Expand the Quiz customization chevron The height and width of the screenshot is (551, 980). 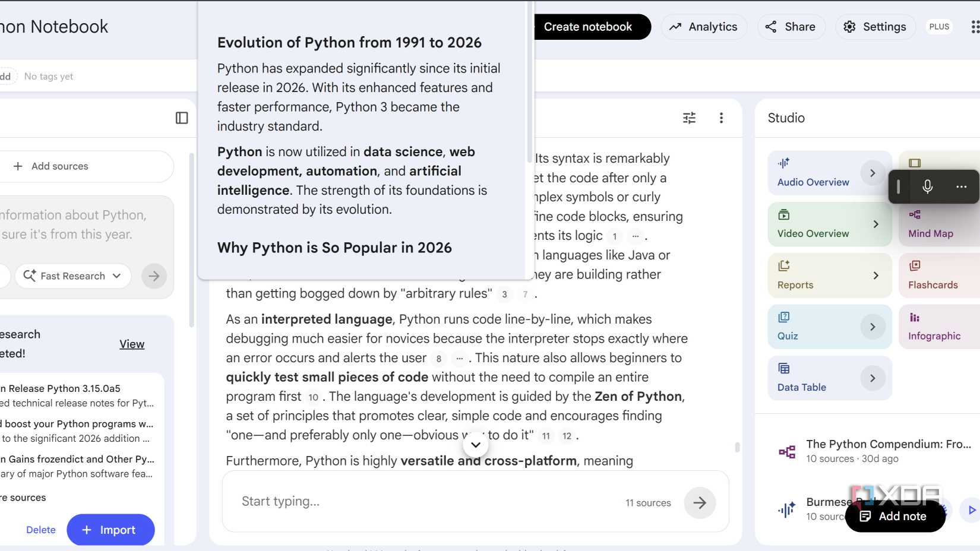pyautogui.click(x=872, y=327)
